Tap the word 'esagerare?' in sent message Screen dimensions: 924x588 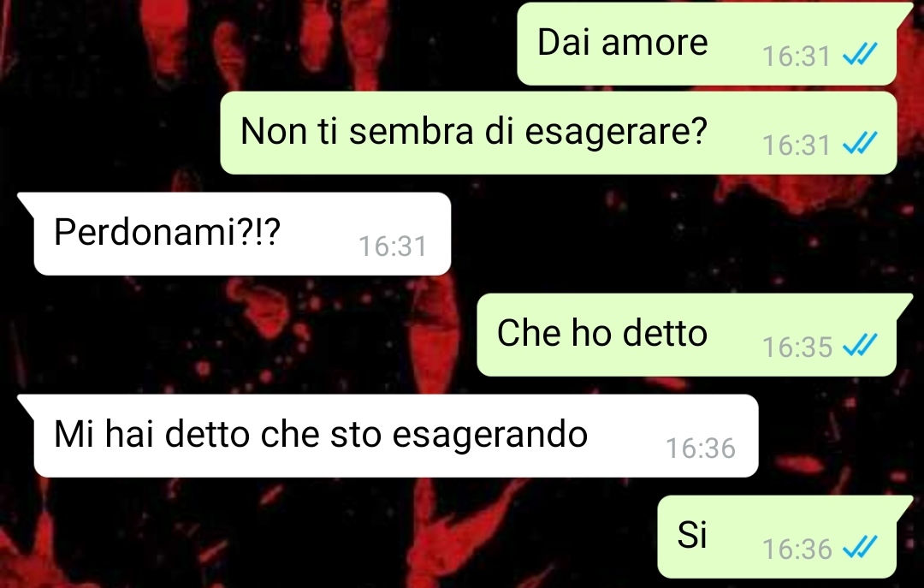click(615, 132)
